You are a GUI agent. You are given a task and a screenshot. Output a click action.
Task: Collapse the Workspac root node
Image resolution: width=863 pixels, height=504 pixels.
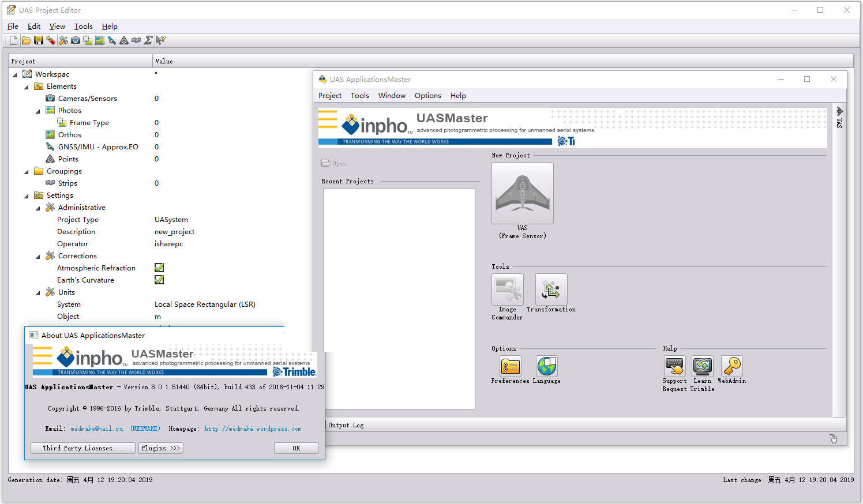(x=15, y=75)
